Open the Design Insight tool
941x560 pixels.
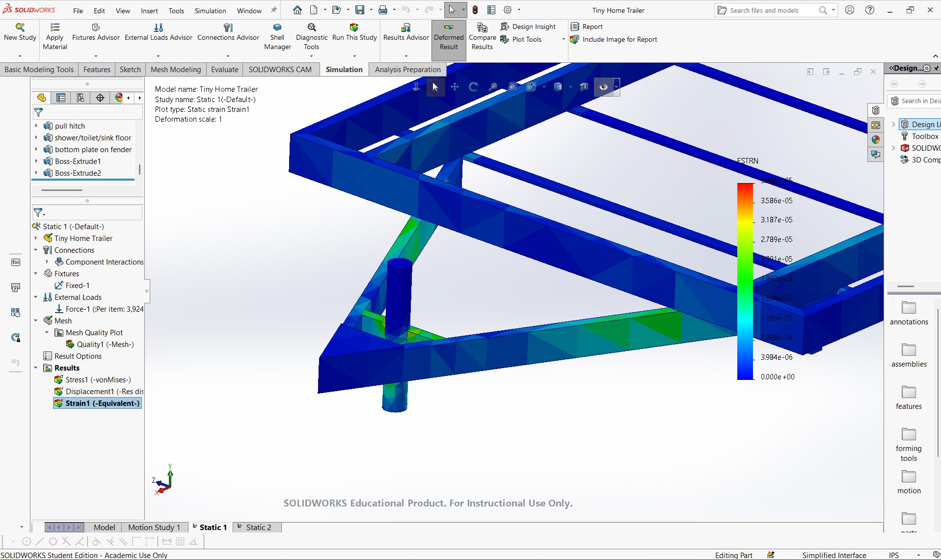pos(528,27)
